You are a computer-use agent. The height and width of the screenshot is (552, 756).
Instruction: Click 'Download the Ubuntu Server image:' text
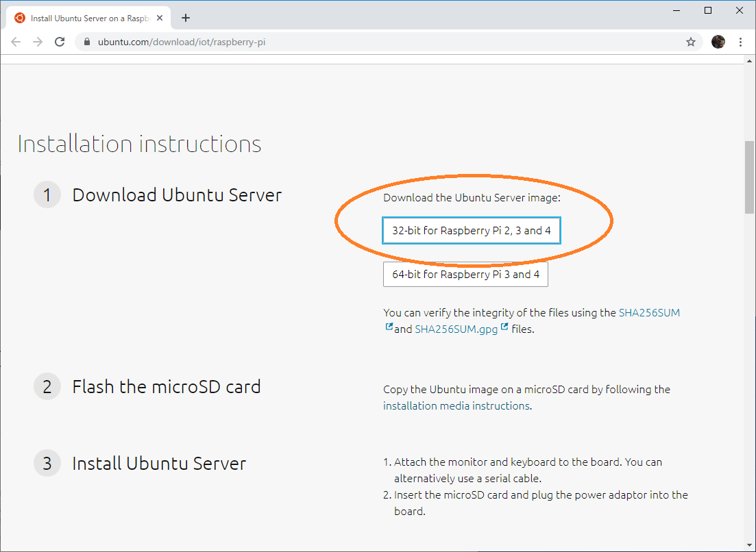(472, 198)
